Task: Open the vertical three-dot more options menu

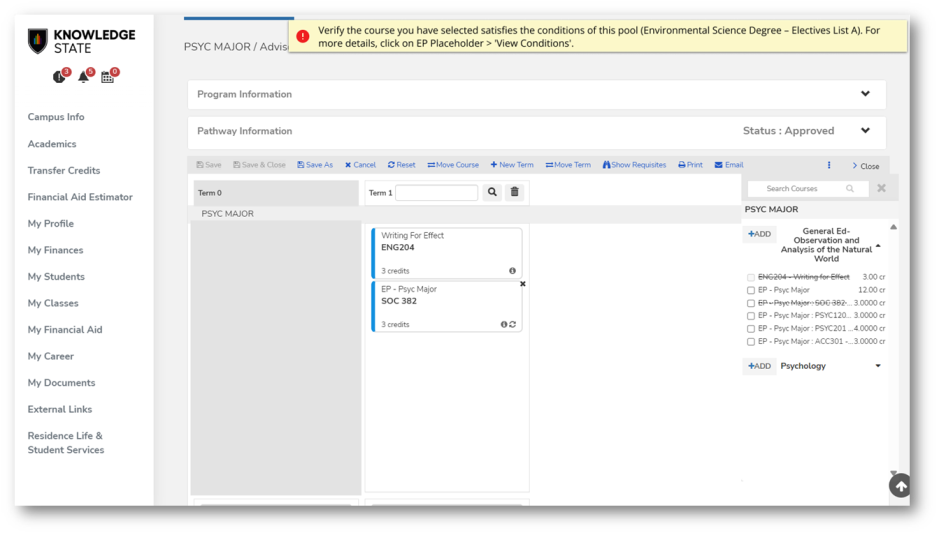Action: pyautogui.click(x=829, y=165)
